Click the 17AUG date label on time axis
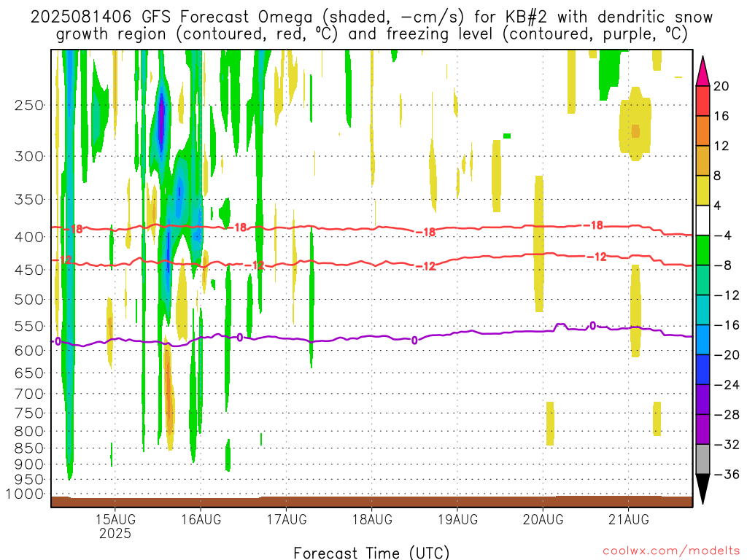Image resolution: width=747 pixels, height=560 pixels. pyautogui.click(x=286, y=519)
